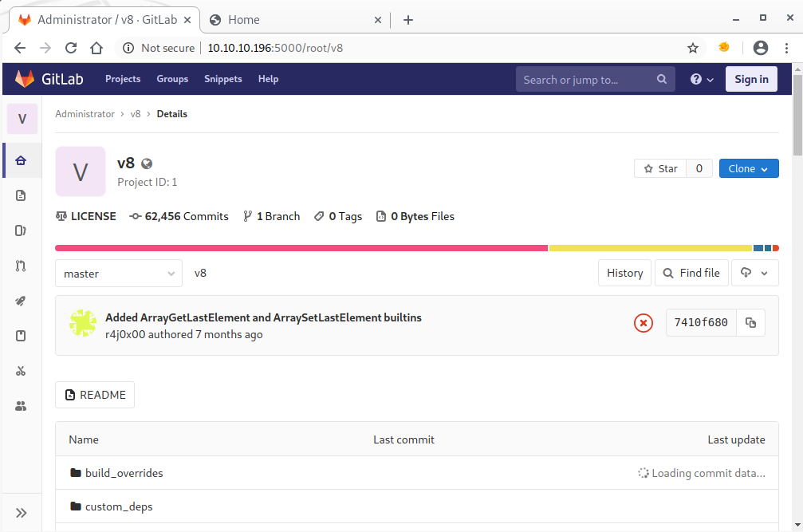
Task: Go back with the browser back arrow
Action: coord(20,48)
